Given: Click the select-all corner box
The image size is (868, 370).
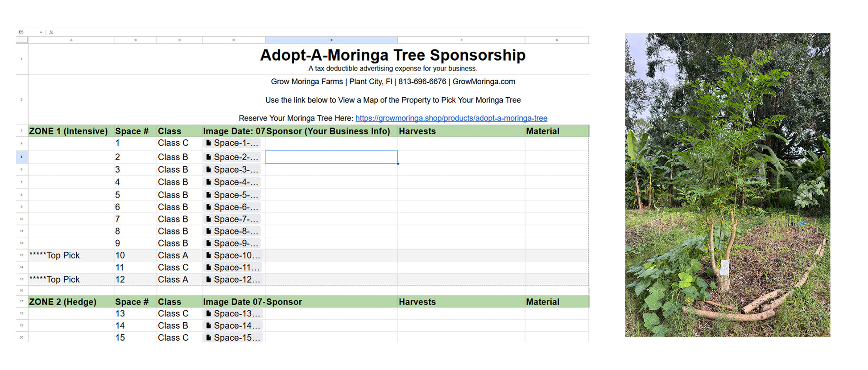Looking at the screenshot, I should 21,40.
